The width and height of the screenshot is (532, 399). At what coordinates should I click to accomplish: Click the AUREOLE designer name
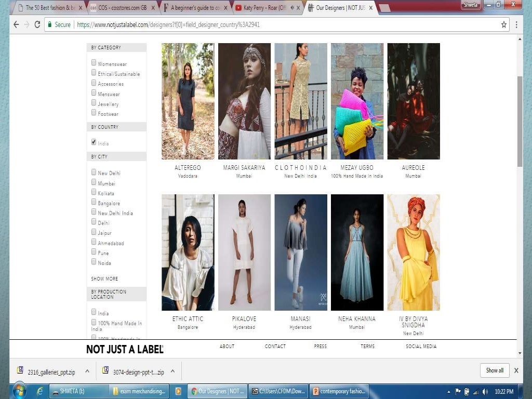tap(413, 168)
